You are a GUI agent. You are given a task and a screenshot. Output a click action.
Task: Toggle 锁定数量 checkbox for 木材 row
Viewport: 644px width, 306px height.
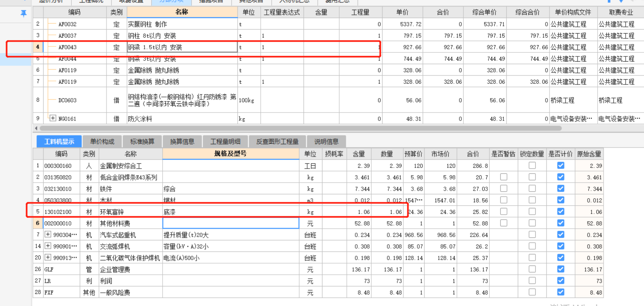click(x=532, y=200)
